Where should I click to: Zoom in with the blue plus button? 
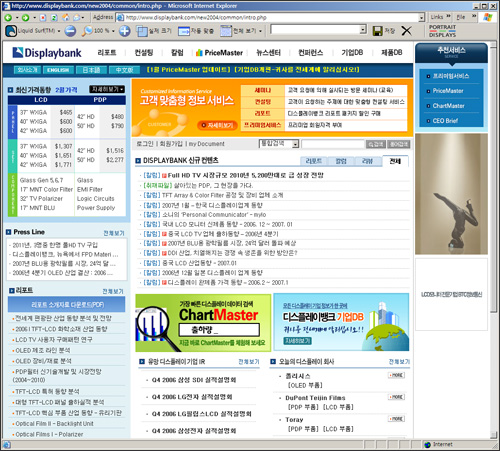[x=125, y=31]
